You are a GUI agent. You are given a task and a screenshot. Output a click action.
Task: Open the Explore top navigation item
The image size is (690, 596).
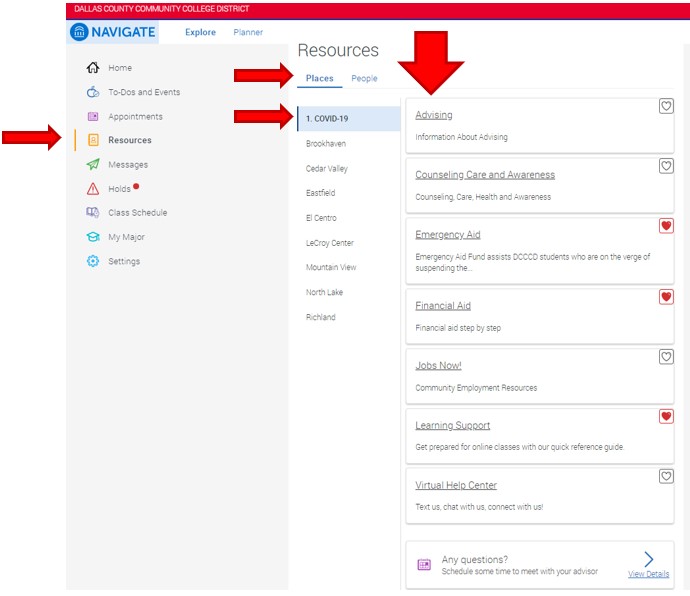tap(200, 32)
